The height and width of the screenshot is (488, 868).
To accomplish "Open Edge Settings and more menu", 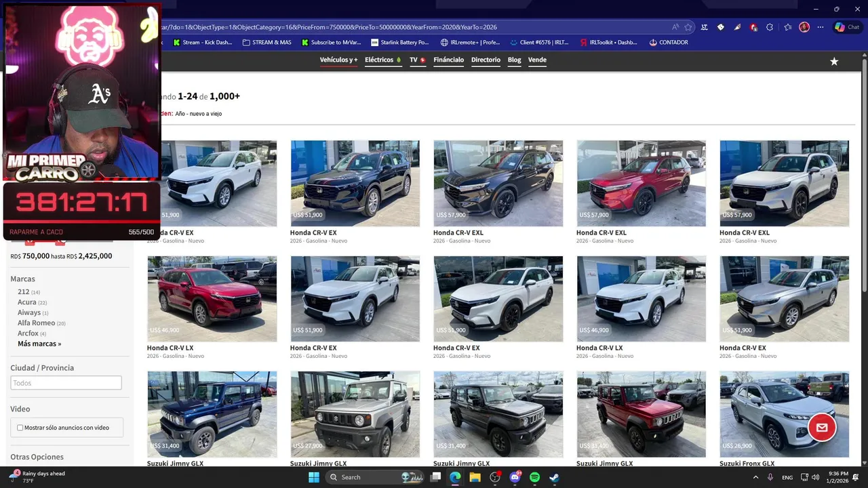I will (821, 27).
